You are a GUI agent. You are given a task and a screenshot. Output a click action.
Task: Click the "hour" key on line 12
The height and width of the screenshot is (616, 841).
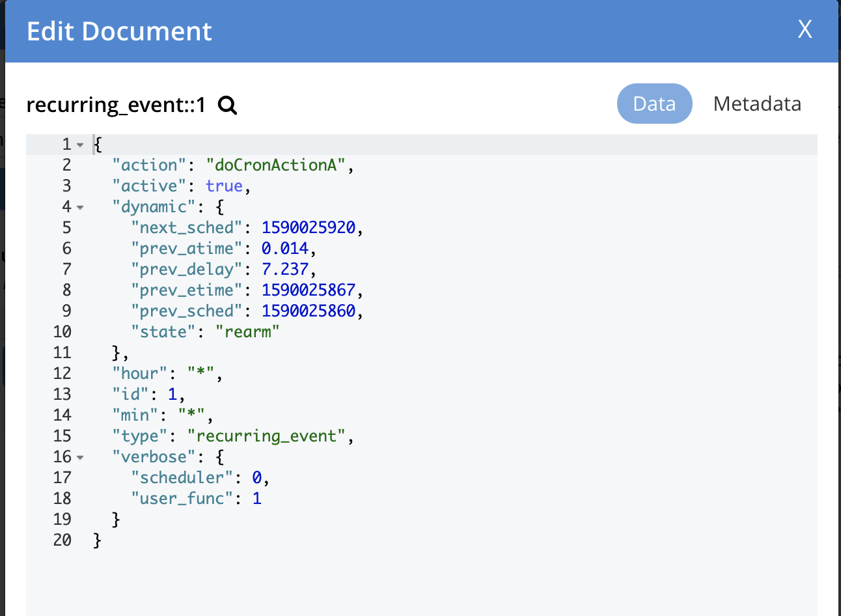coord(140,374)
